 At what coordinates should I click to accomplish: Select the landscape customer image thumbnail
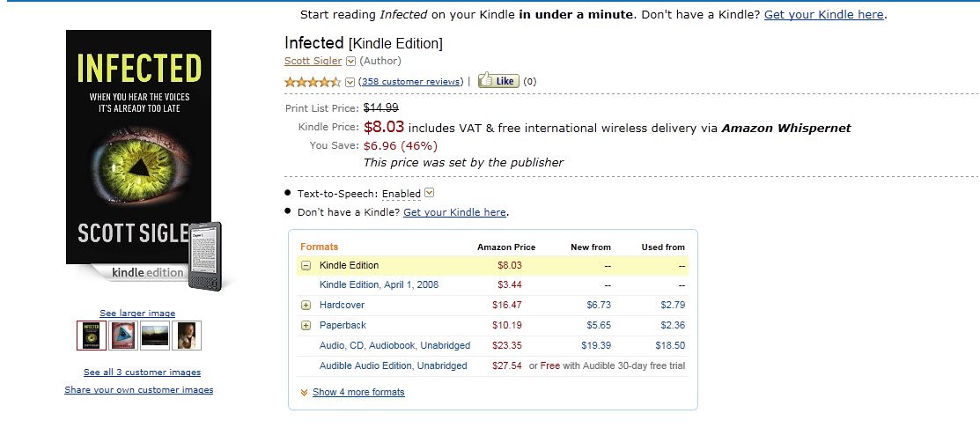[155, 336]
